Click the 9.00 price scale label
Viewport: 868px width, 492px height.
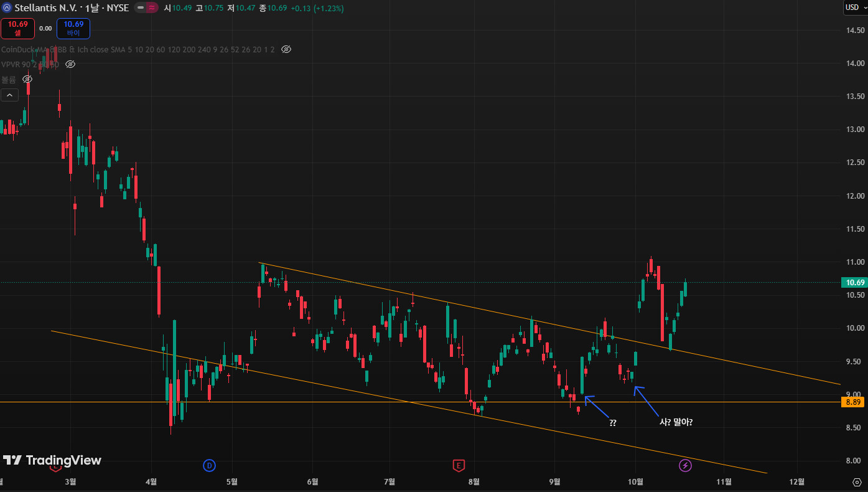point(853,395)
